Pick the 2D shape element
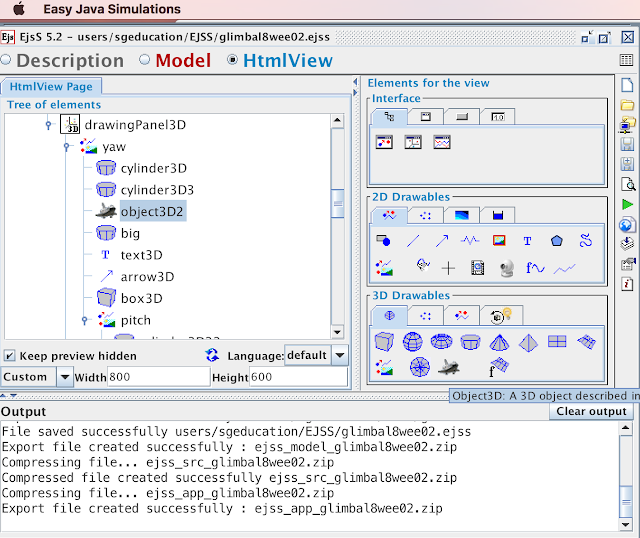640x538 pixels. point(383,240)
